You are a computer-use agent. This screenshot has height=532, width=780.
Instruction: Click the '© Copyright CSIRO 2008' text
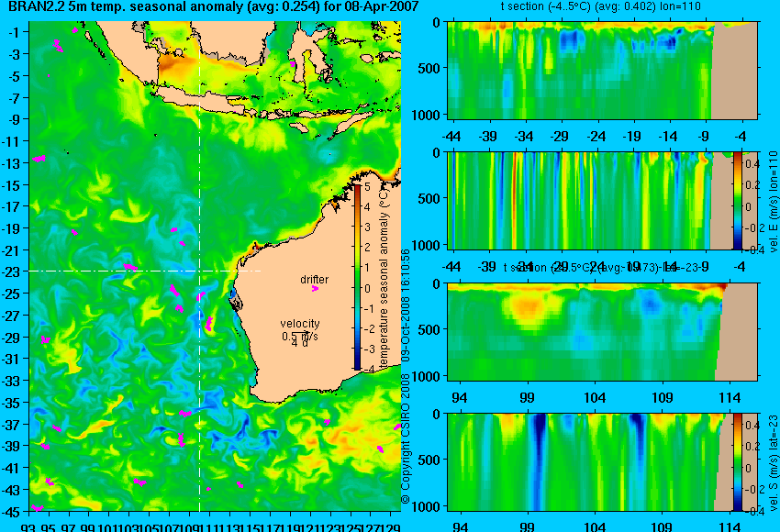406,439
